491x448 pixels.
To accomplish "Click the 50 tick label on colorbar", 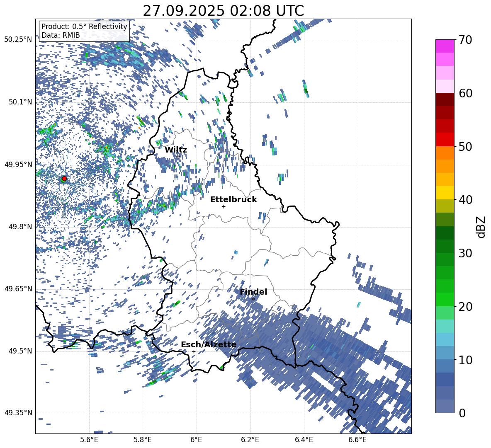I will pos(466,147).
